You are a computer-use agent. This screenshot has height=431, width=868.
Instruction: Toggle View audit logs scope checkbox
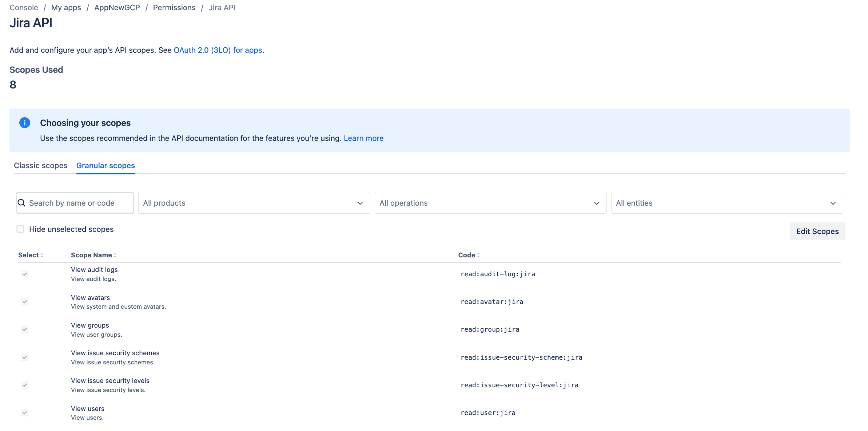pyautogui.click(x=25, y=274)
